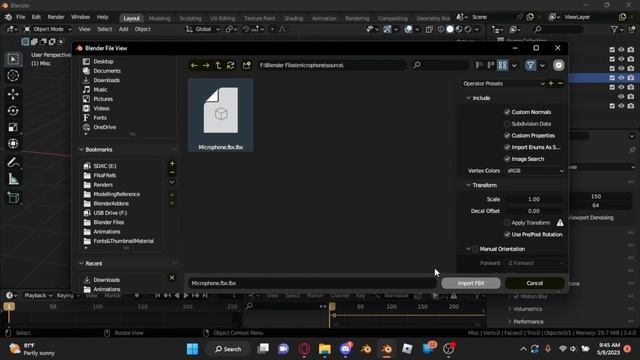This screenshot has width=640, height=360.
Task: Refresh the file list
Action: click(x=230, y=65)
